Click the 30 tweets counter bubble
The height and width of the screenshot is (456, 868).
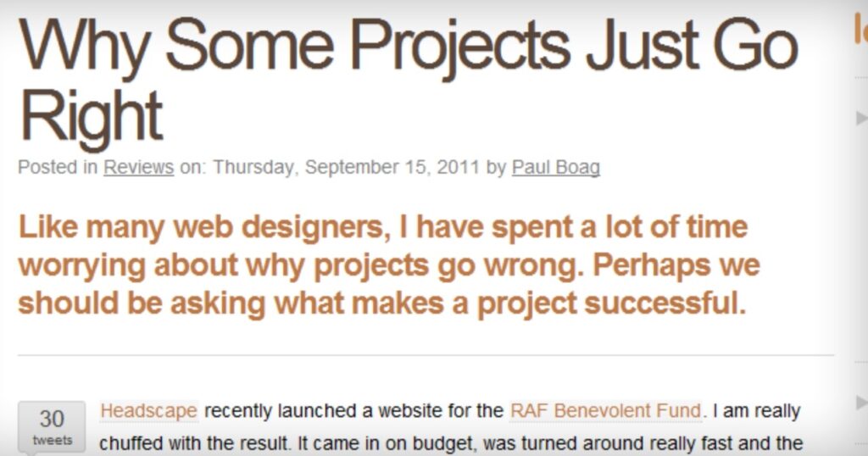(x=52, y=427)
